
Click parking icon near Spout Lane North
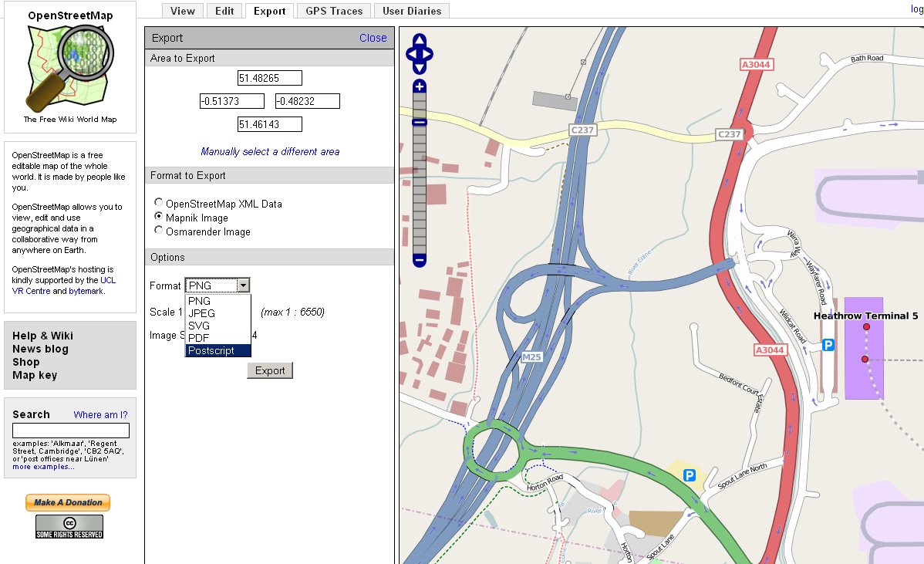[x=690, y=475]
